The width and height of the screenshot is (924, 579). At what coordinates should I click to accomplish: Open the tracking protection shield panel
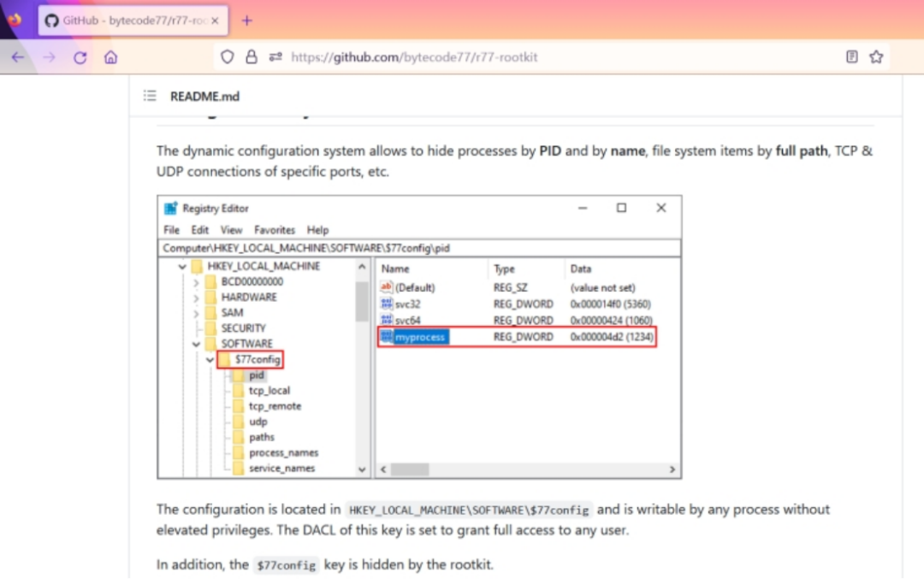[x=228, y=57]
